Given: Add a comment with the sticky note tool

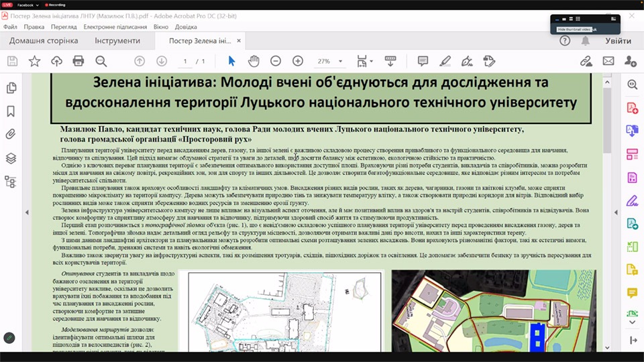Looking at the screenshot, I should (423, 61).
